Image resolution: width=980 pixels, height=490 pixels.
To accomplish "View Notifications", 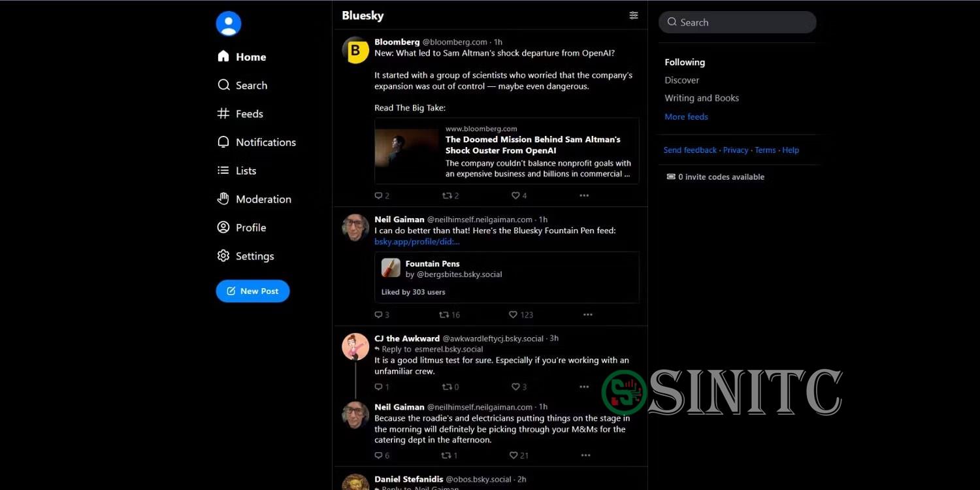I will click(x=257, y=142).
